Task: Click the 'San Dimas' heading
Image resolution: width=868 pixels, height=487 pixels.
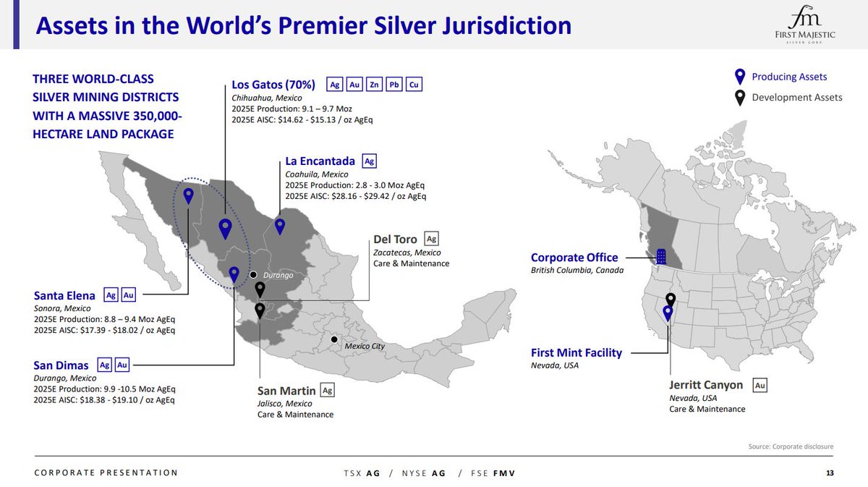Action: tap(61, 365)
